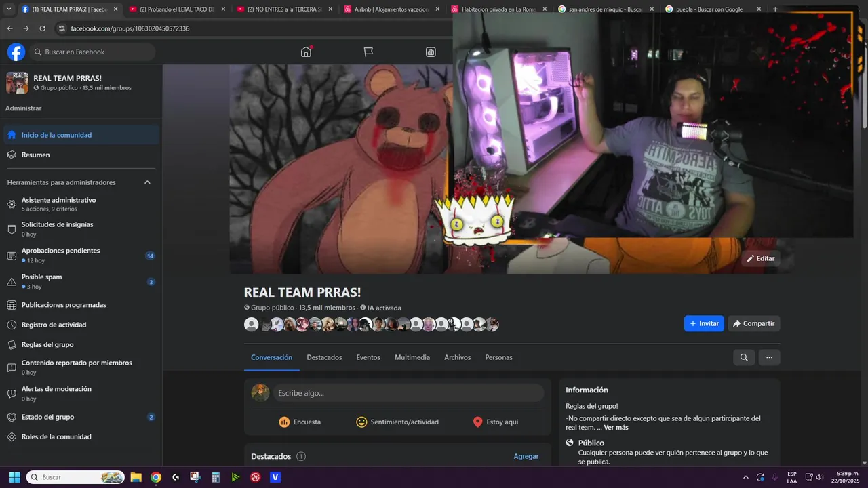
Task: Open Aprobaciones pendientes
Action: pos(81,256)
